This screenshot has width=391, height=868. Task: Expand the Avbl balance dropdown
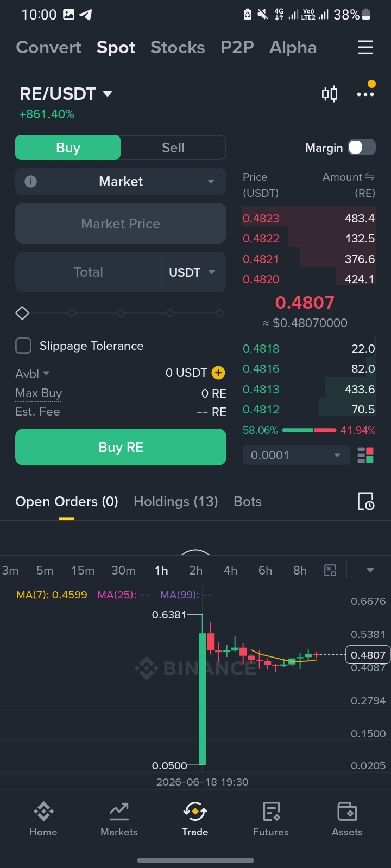coord(33,374)
